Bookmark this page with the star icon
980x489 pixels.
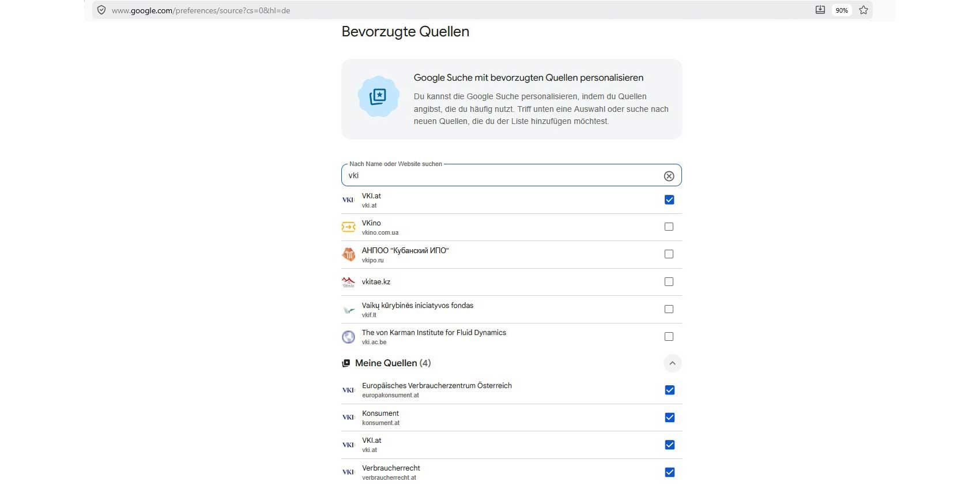tap(864, 10)
